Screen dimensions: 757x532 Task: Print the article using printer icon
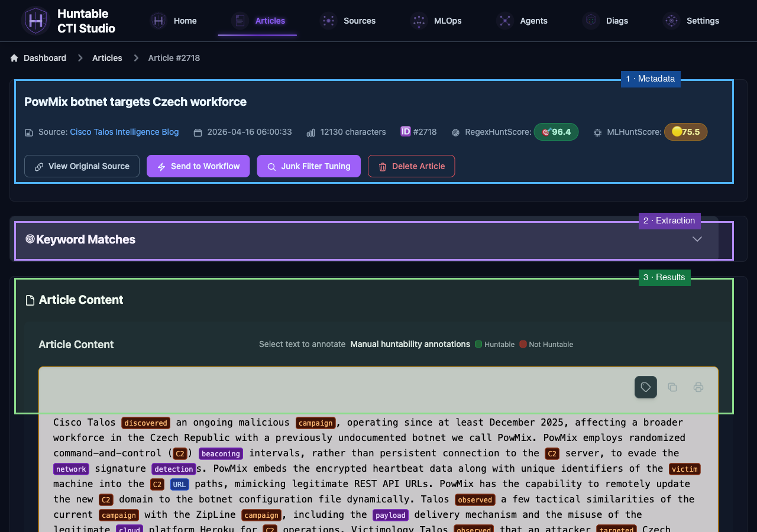pos(698,387)
